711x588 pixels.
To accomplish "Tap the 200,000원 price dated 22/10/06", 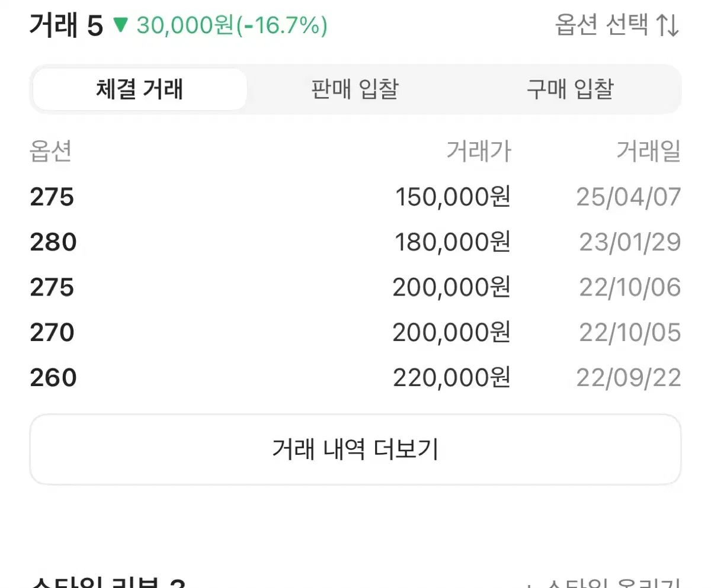I will click(x=451, y=288).
